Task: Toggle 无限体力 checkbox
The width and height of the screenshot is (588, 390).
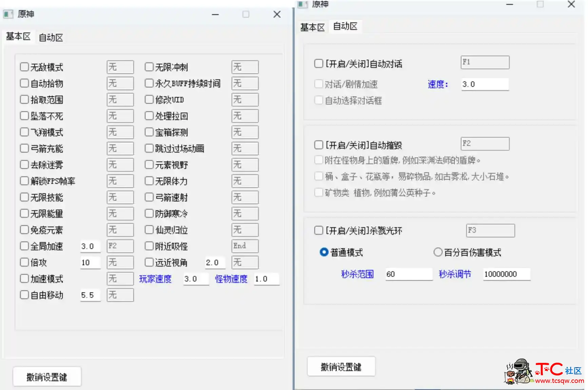Action: tap(149, 181)
